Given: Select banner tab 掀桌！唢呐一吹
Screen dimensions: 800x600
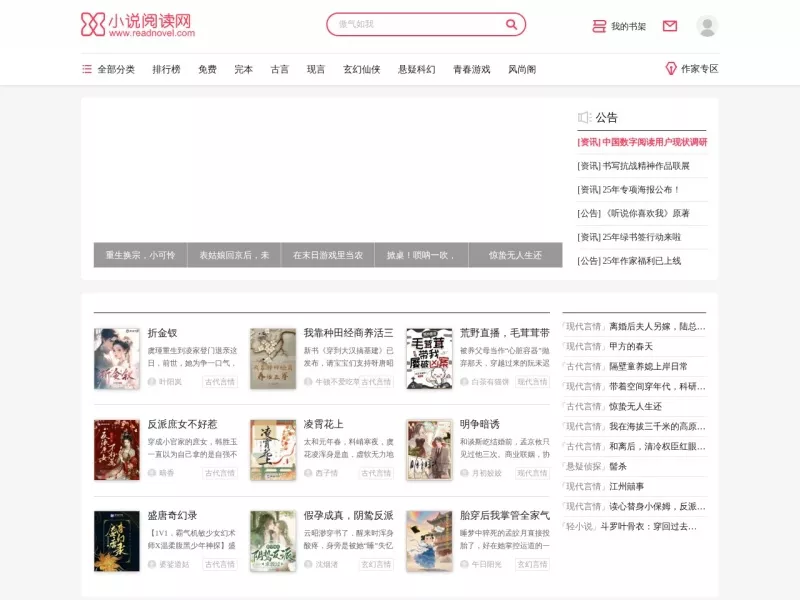Looking at the screenshot, I should pos(421,255).
